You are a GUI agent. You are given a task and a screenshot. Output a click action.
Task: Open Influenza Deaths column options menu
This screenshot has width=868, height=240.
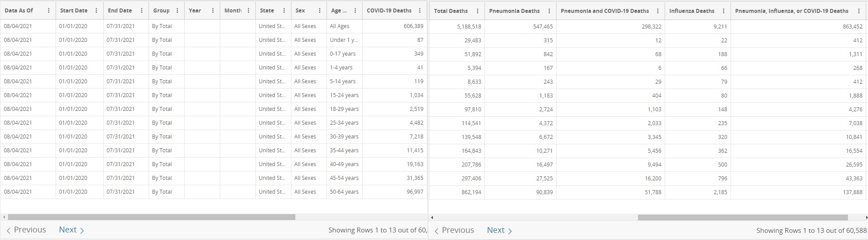(x=723, y=11)
